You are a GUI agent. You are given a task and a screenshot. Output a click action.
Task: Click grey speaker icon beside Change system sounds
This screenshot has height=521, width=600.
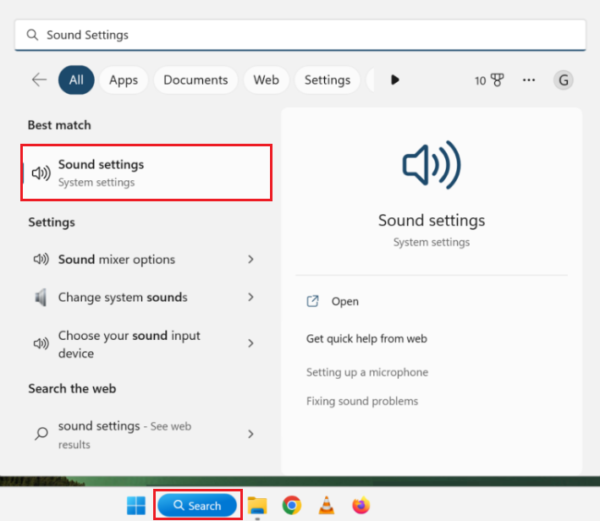[41, 297]
